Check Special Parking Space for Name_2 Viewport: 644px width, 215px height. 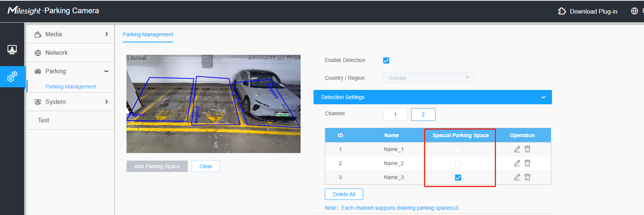[x=458, y=164]
